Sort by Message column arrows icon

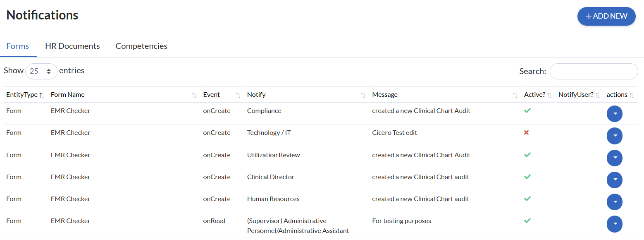pos(515,95)
